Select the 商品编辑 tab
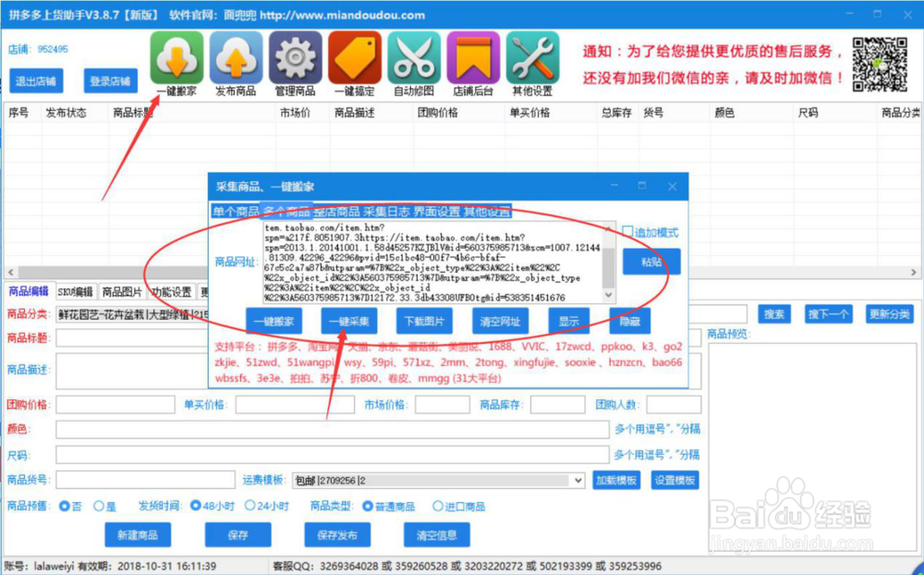This screenshot has width=924, height=575. [29, 291]
